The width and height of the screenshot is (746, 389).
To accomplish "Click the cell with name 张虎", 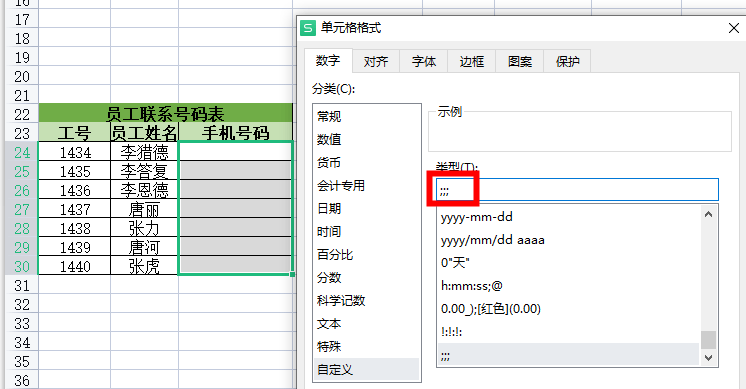I will tap(144, 266).
